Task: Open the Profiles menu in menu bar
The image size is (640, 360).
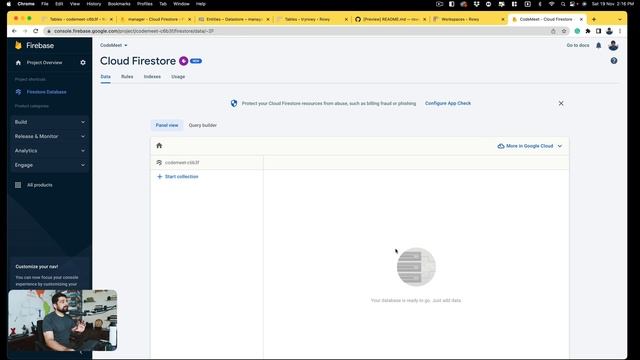Action: coord(144,4)
